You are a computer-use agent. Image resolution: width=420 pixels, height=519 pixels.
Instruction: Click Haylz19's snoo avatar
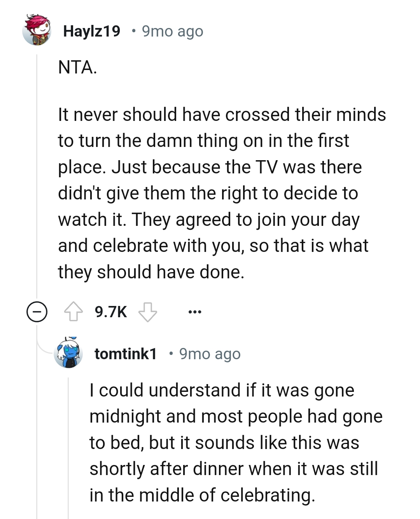coord(37,31)
